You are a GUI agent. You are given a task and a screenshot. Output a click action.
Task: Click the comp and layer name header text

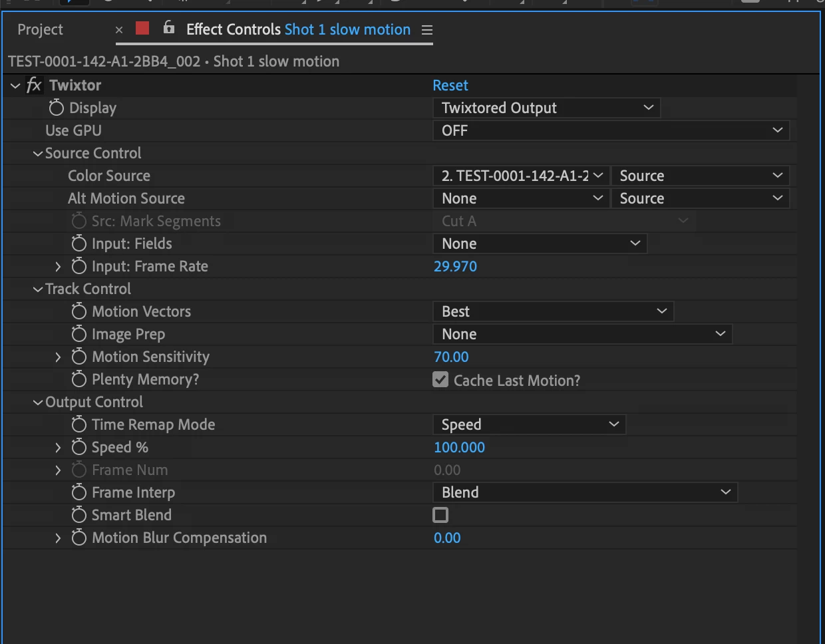click(x=174, y=61)
